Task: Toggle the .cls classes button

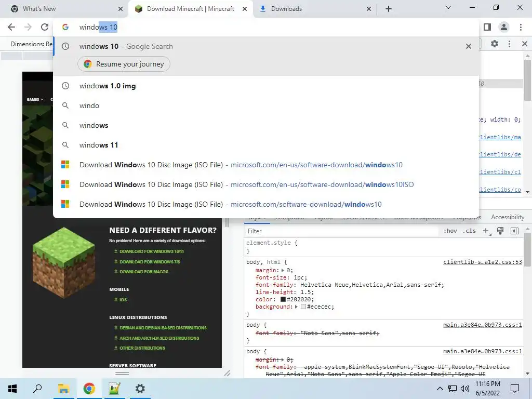Action: pos(470,231)
